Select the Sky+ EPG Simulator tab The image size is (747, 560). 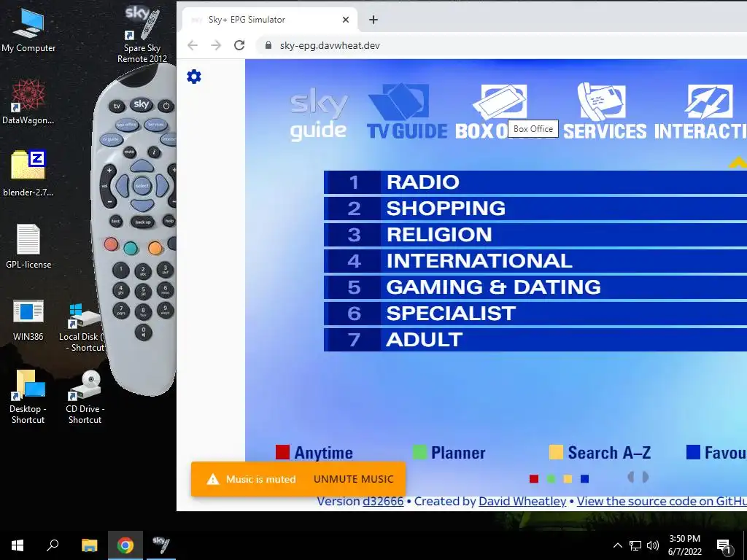click(270, 20)
